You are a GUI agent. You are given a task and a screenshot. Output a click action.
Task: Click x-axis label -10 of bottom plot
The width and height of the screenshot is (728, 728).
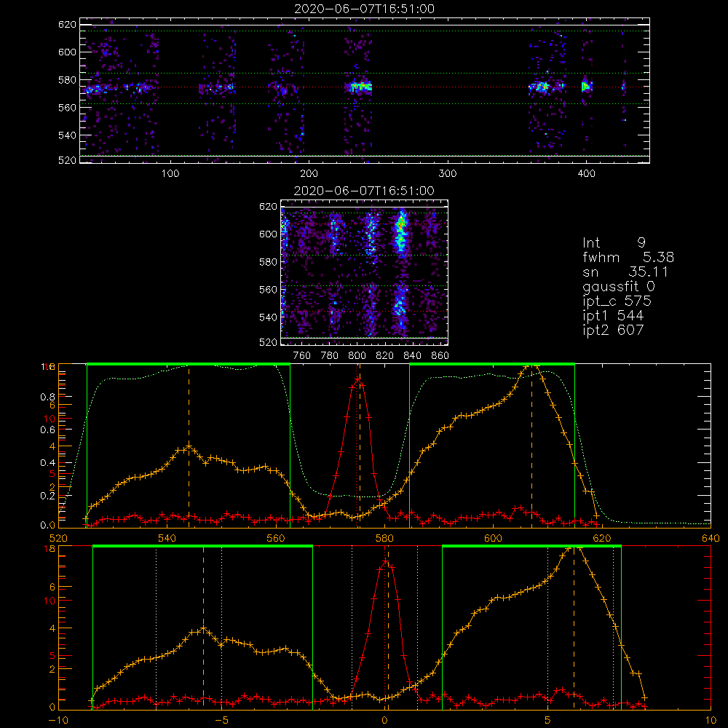(x=58, y=721)
